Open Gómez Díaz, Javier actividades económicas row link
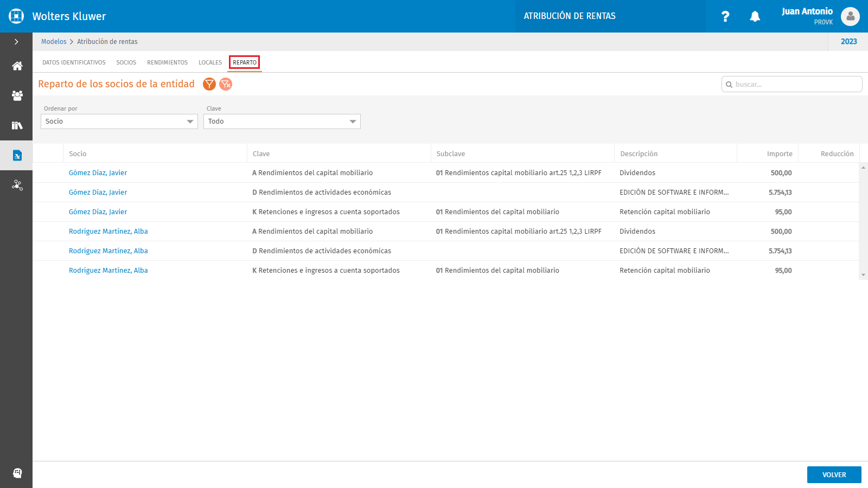This screenshot has width=868, height=488. pyautogui.click(x=98, y=192)
